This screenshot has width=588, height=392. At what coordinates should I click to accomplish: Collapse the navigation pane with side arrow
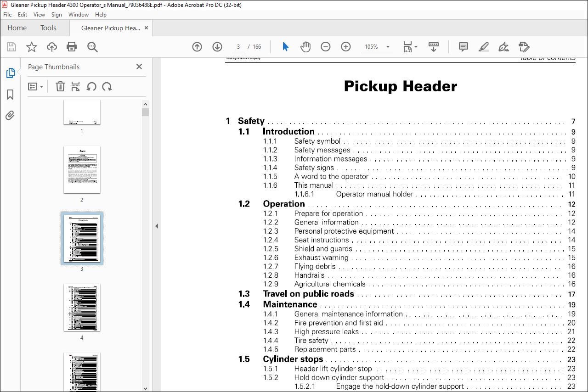click(156, 226)
